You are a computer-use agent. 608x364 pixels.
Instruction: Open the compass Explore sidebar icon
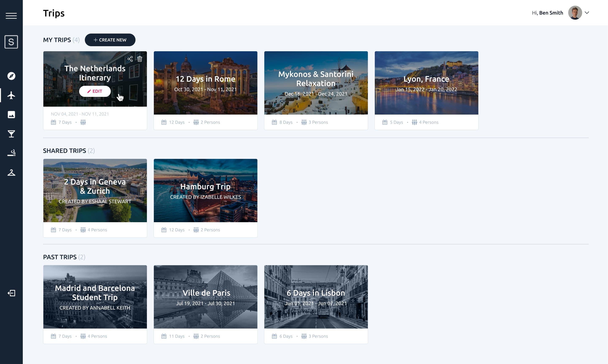click(11, 76)
